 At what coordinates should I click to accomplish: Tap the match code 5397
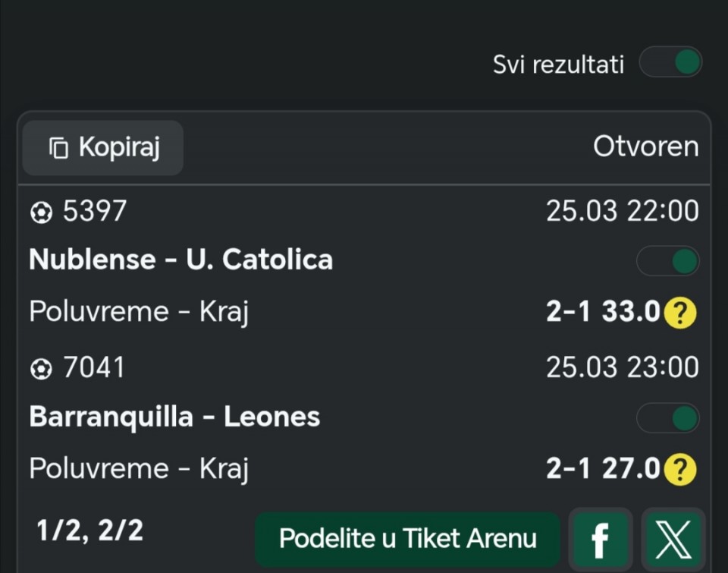tap(94, 212)
